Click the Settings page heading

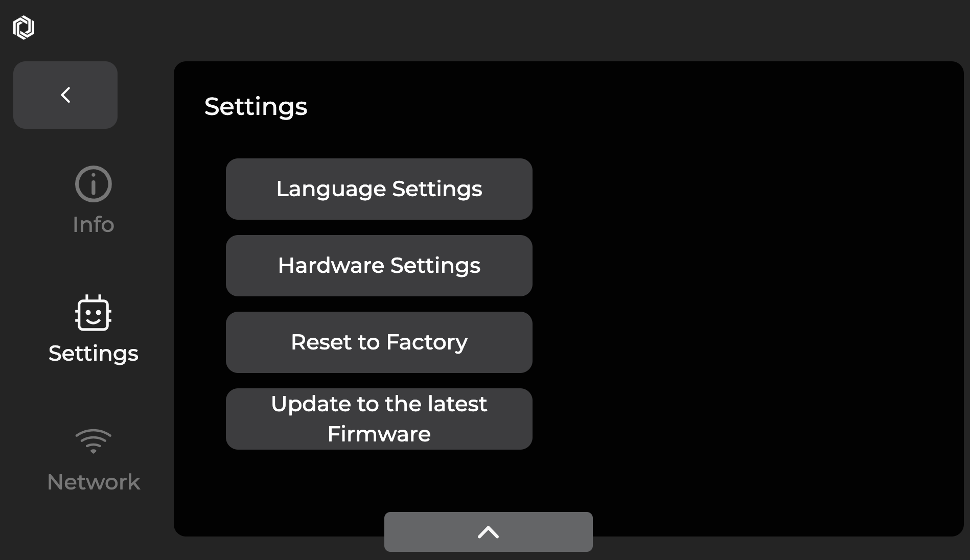pyautogui.click(x=256, y=107)
